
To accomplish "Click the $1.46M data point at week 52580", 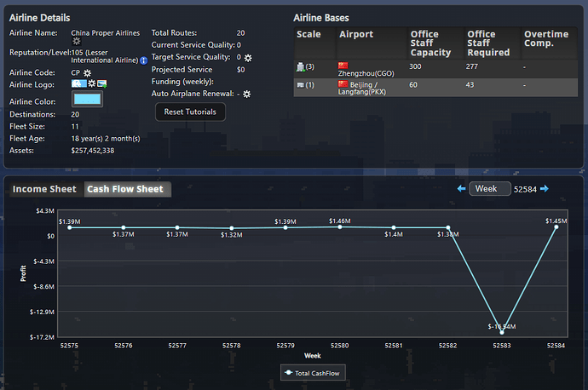I will (x=340, y=227).
